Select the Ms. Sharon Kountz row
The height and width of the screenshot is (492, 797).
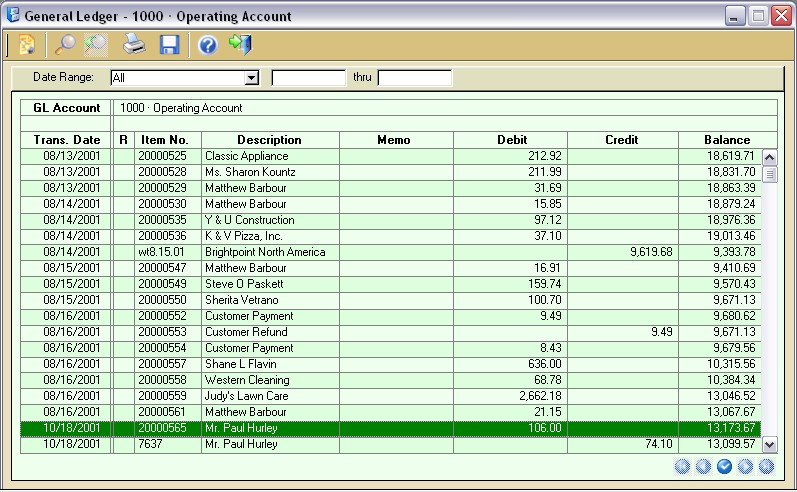(390, 172)
